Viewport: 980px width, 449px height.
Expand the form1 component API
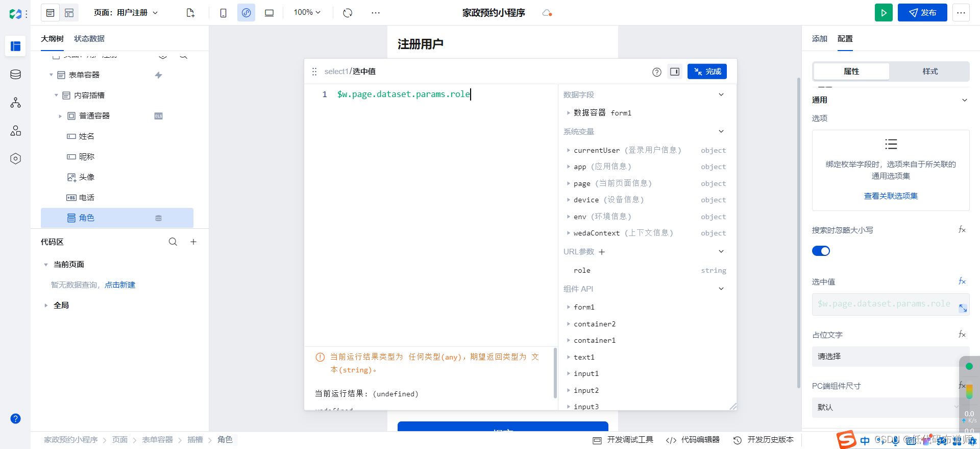(568, 307)
